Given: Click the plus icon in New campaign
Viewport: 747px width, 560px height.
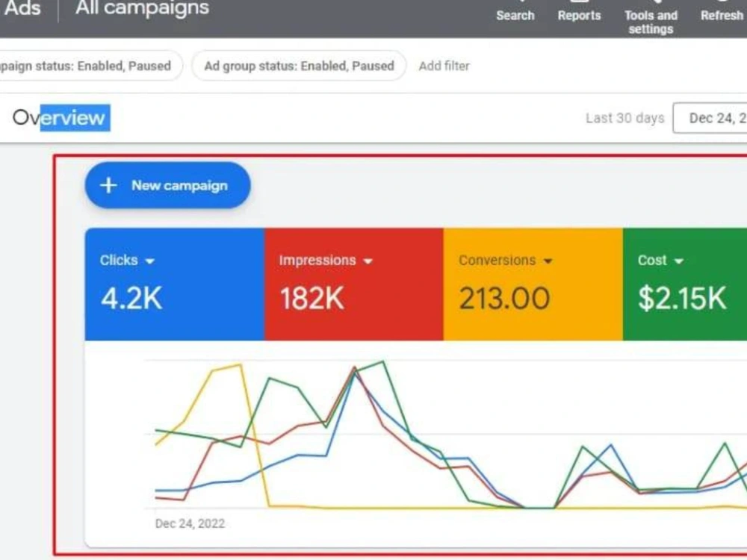Looking at the screenshot, I should [x=108, y=185].
